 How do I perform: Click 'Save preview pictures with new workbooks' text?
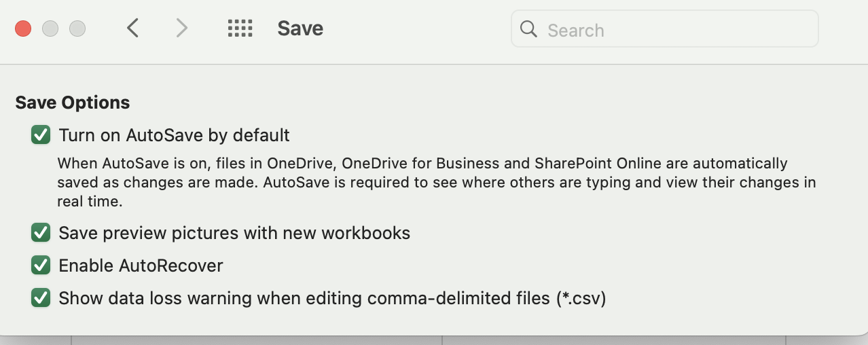click(234, 233)
